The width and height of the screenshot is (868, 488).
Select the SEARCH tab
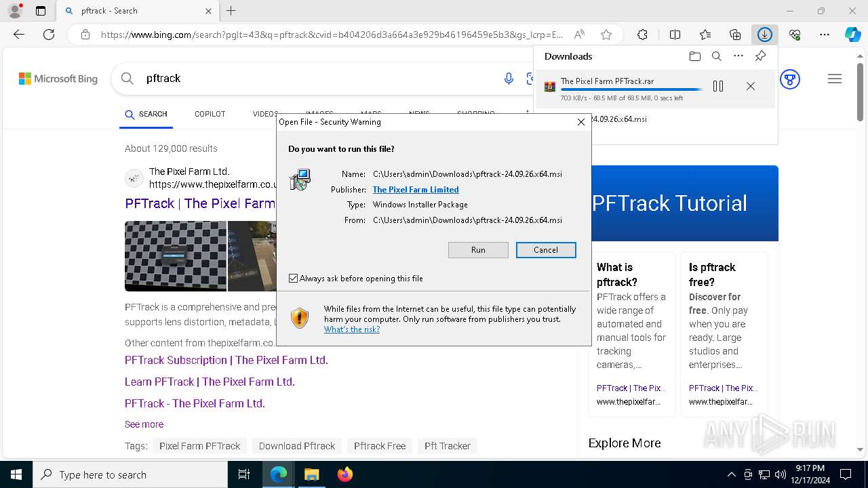146,114
